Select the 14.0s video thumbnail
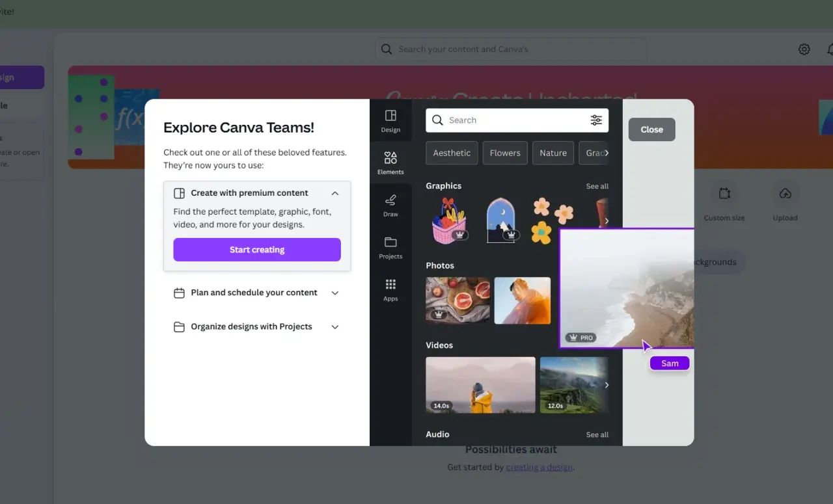 click(481, 385)
